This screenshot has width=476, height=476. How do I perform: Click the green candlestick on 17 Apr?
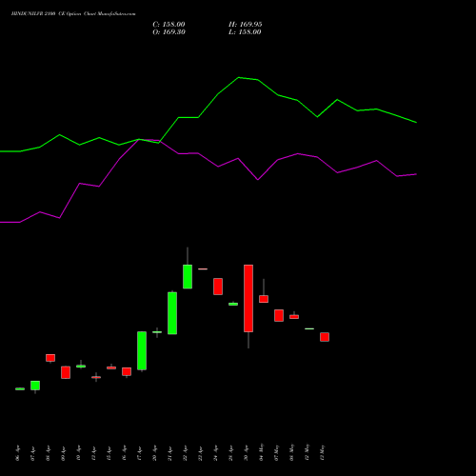pyautogui.click(x=142, y=350)
